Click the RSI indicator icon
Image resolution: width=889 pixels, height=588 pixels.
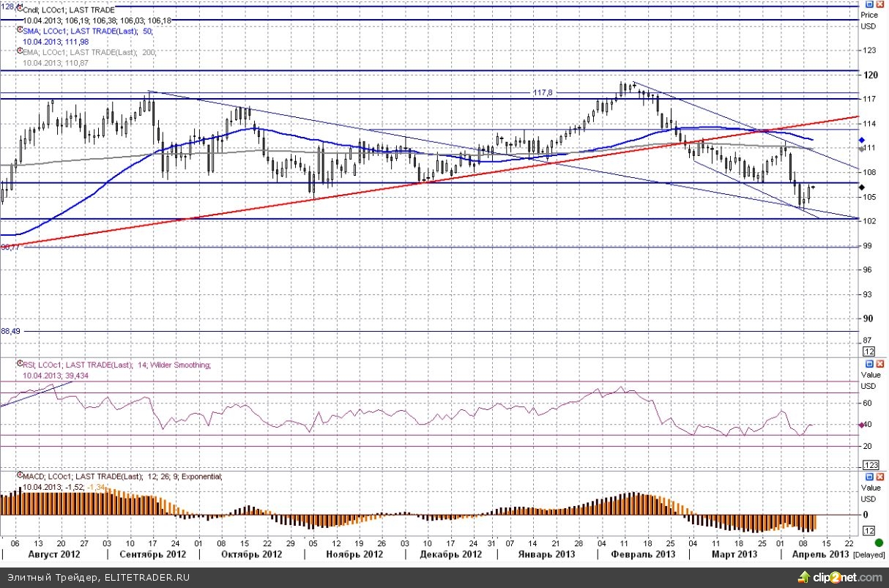[19, 365]
